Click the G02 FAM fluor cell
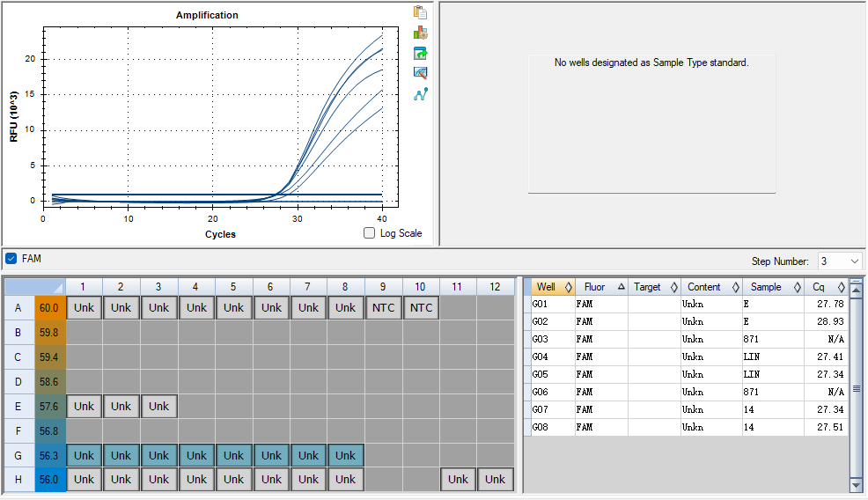This screenshot has width=868, height=500. (601, 321)
